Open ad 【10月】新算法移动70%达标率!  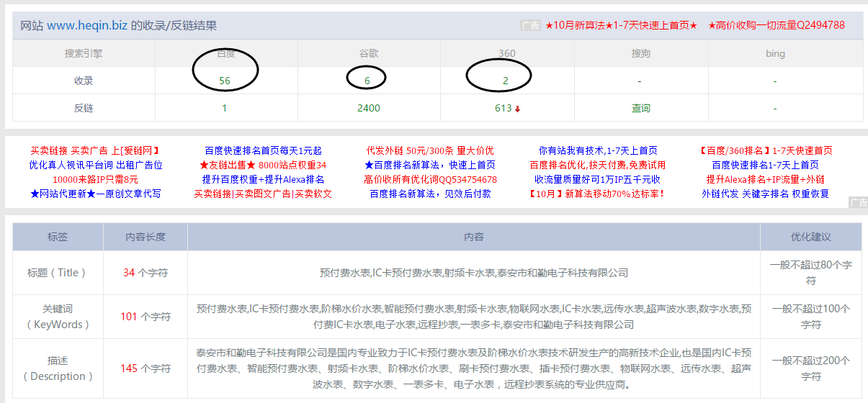[598, 194]
